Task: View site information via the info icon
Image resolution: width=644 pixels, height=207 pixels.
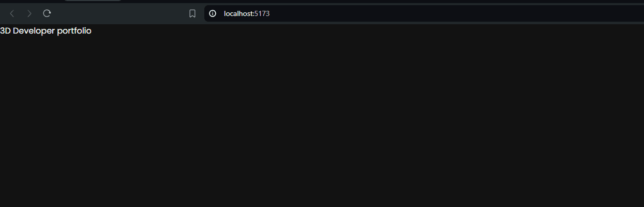Action: coord(213,13)
